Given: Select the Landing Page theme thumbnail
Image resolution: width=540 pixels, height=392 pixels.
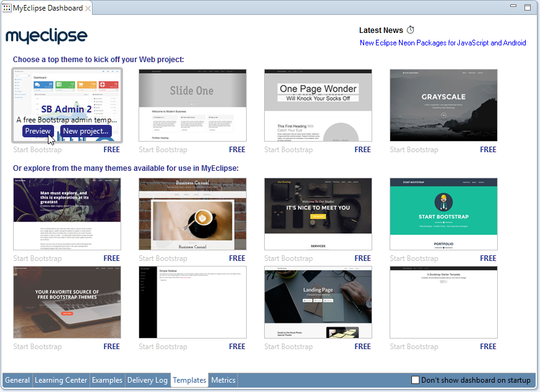Looking at the screenshot, I should pyautogui.click(x=318, y=302).
